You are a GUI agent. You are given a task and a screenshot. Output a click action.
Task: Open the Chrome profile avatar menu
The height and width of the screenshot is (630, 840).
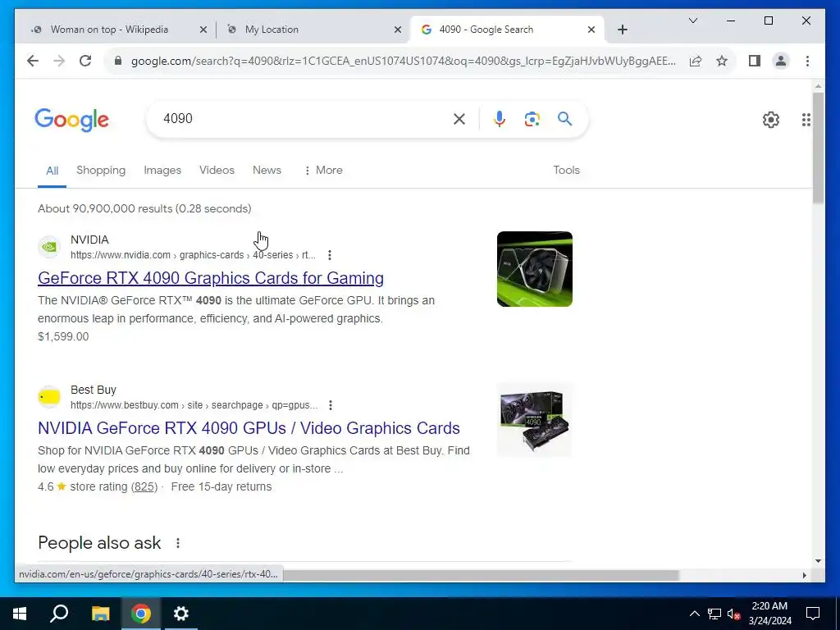point(781,61)
